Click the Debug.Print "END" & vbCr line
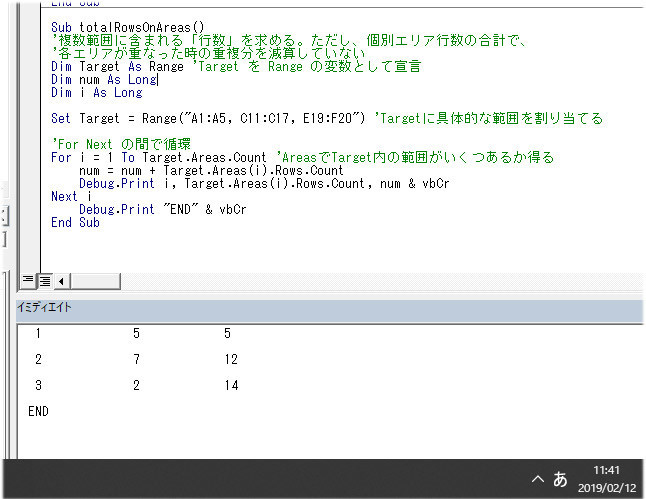 (x=163, y=209)
